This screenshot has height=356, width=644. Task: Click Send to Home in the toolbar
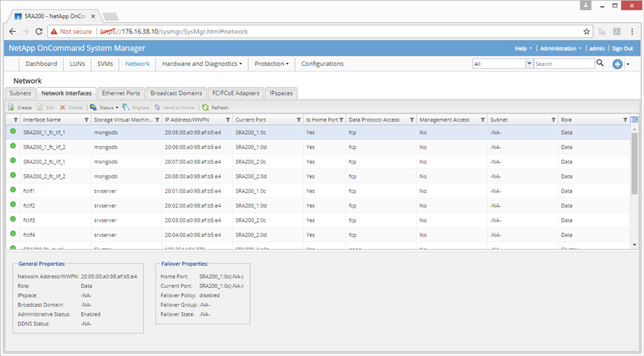pos(174,108)
